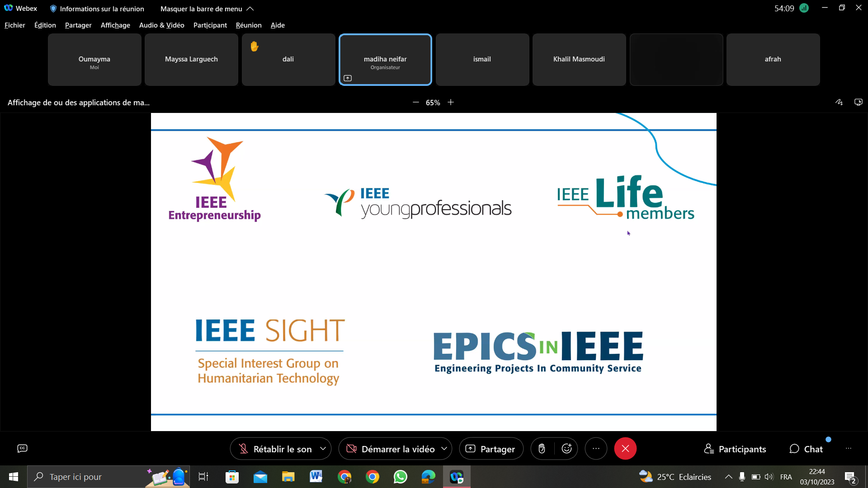
Task: Open the Chat panel
Action: pyautogui.click(x=807, y=449)
